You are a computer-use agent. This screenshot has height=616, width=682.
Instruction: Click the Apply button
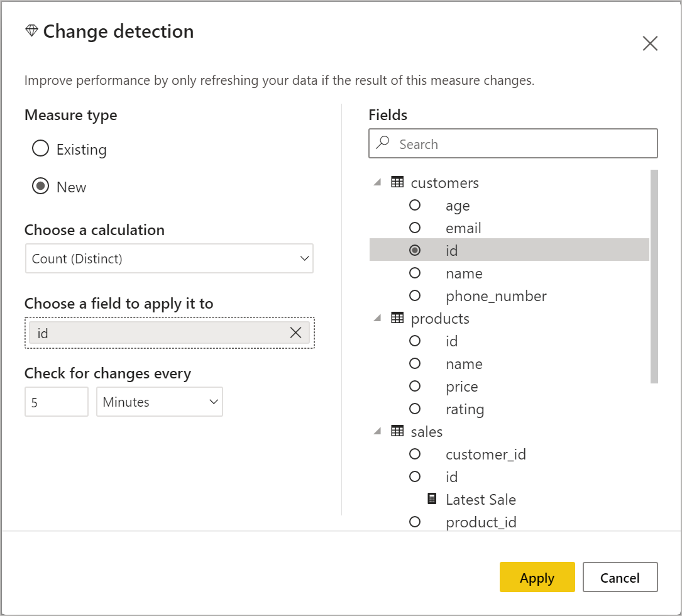(537, 577)
